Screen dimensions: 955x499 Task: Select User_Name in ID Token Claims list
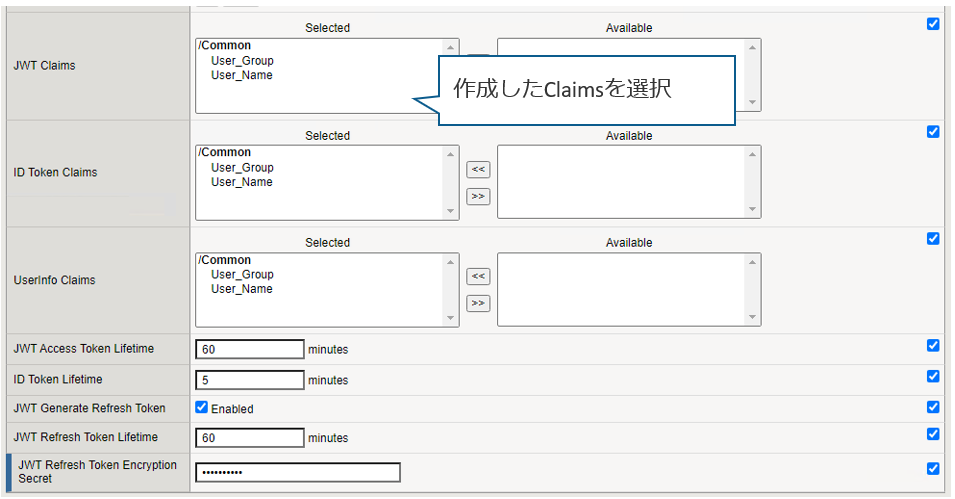[x=242, y=182]
